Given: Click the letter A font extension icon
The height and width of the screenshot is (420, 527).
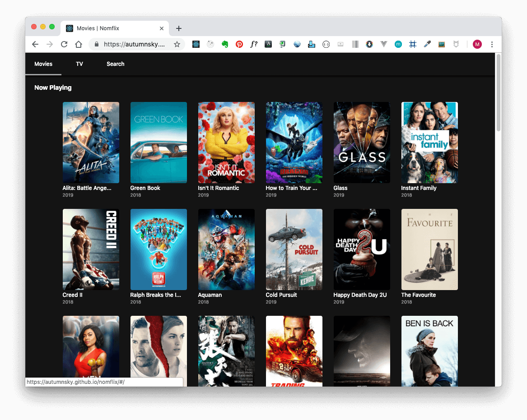Looking at the screenshot, I should tap(268, 44).
